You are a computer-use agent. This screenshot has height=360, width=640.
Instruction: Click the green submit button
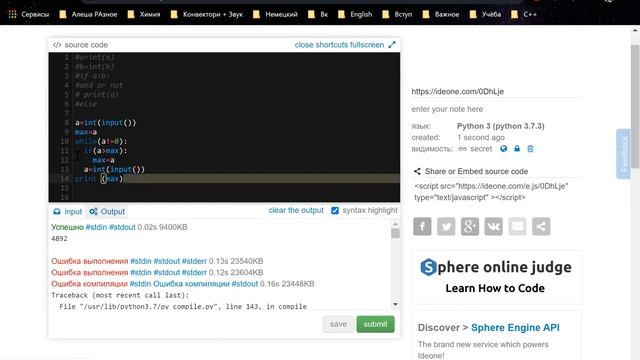click(x=376, y=324)
